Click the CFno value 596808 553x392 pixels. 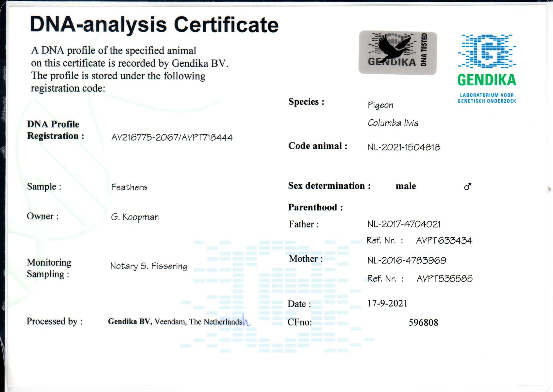click(x=423, y=323)
